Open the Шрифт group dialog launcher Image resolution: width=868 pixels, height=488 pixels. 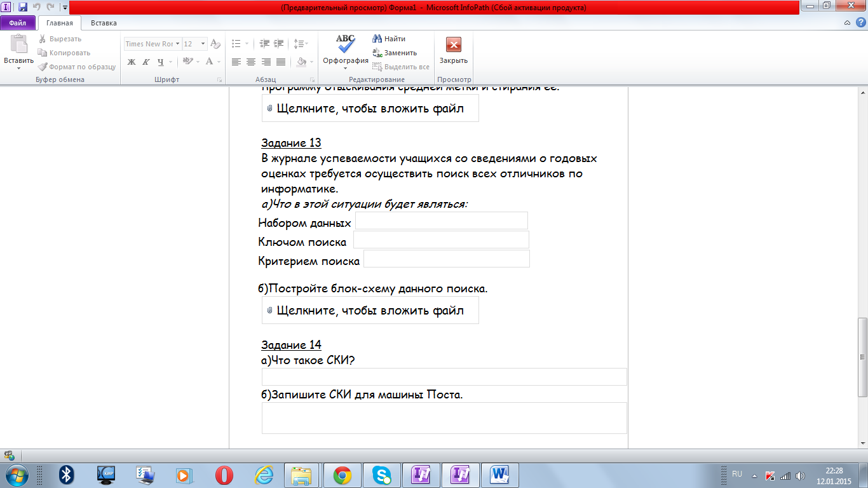220,80
